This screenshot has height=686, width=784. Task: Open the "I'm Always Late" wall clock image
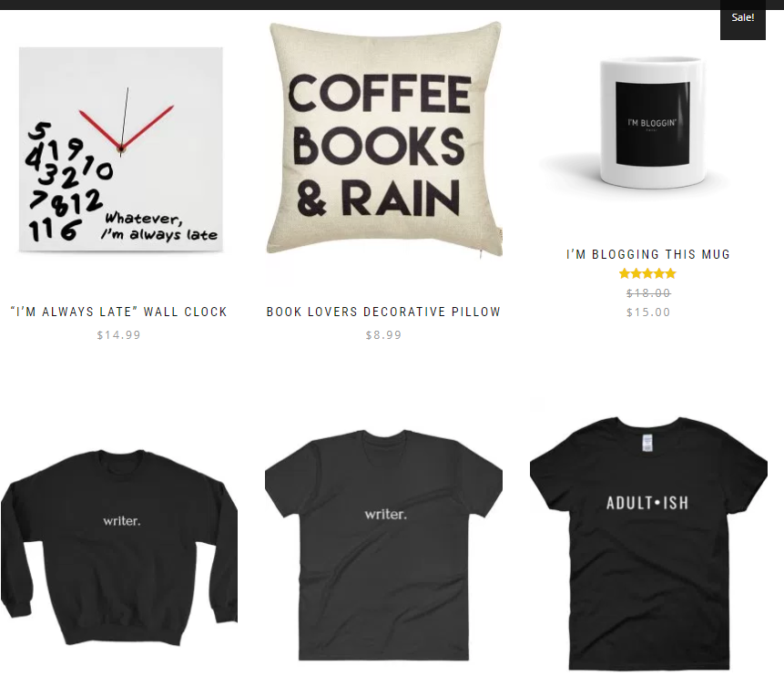pyautogui.click(x=120, y=149)
